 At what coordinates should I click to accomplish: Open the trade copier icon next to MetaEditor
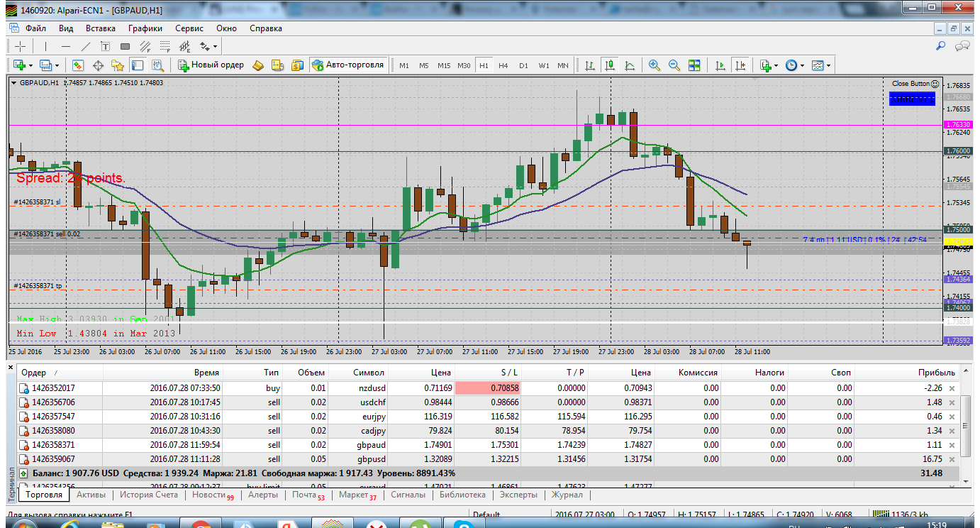click(279, 65)
